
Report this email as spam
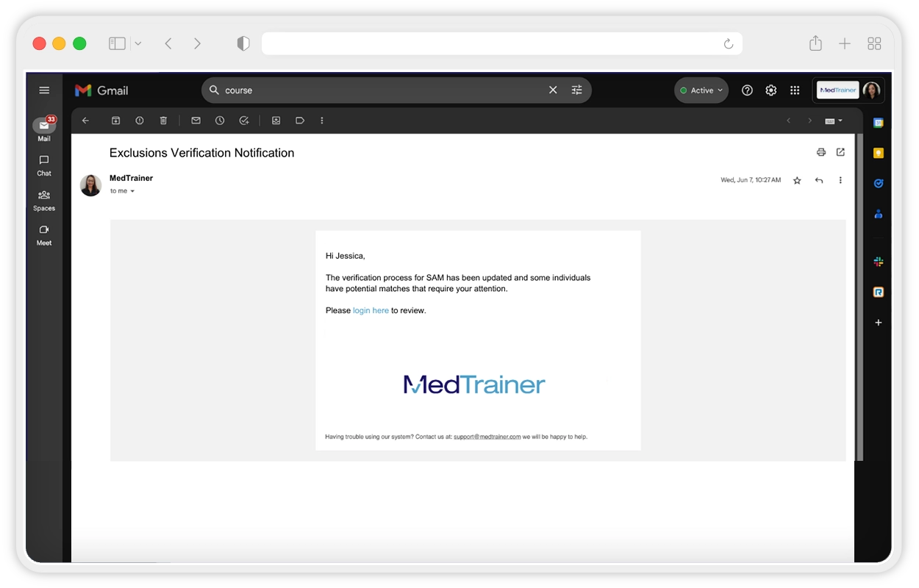[140, 121]
